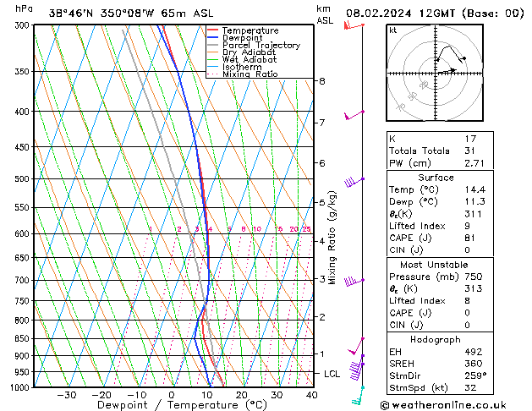Click the 600 hPa pressure label
The image size is (532, 411).
point(24,234)
